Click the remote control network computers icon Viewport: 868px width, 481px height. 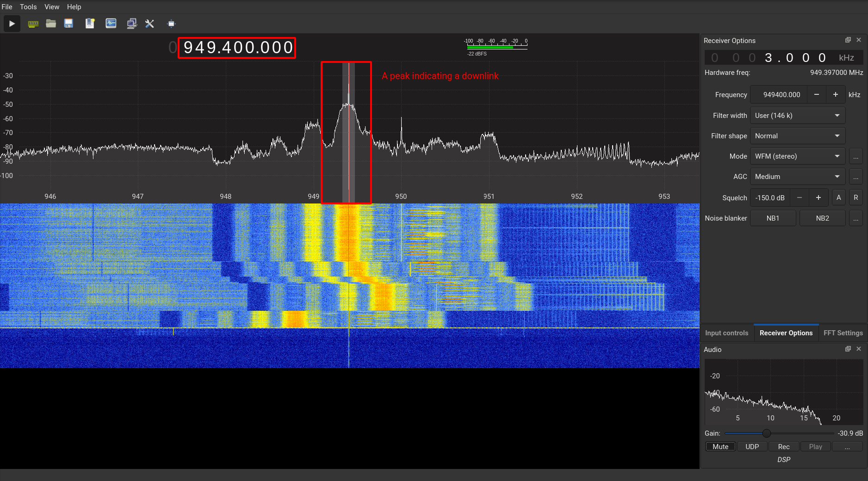pyautogui.click(x=132, y=24)
